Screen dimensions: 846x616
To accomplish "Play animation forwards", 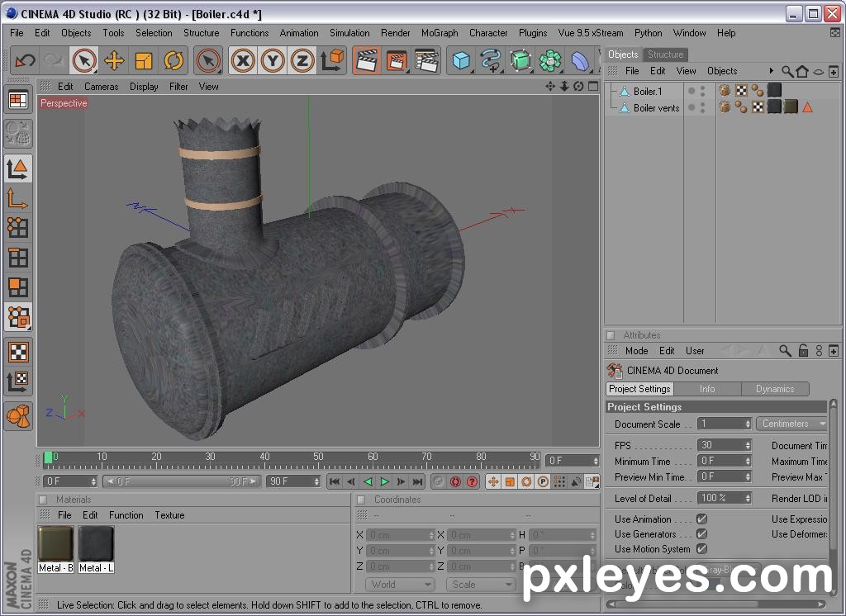I will 385,481.
